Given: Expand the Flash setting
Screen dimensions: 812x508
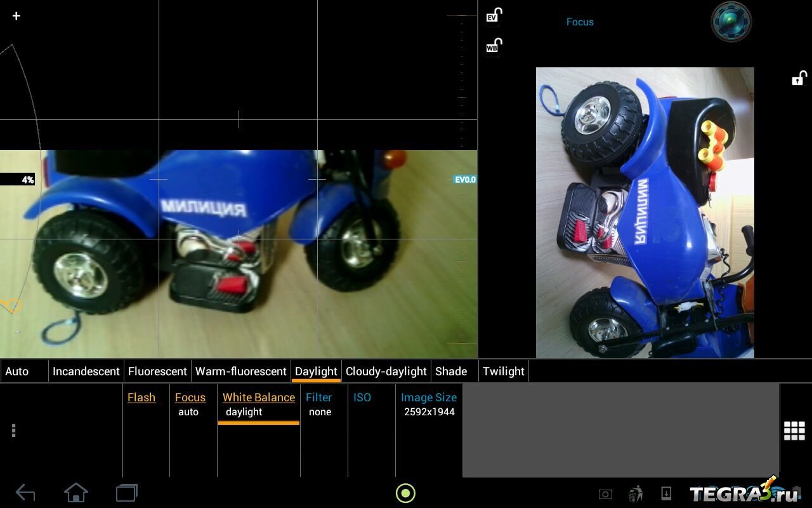Looking at the screenshot, I should click(x=141, y=398).
